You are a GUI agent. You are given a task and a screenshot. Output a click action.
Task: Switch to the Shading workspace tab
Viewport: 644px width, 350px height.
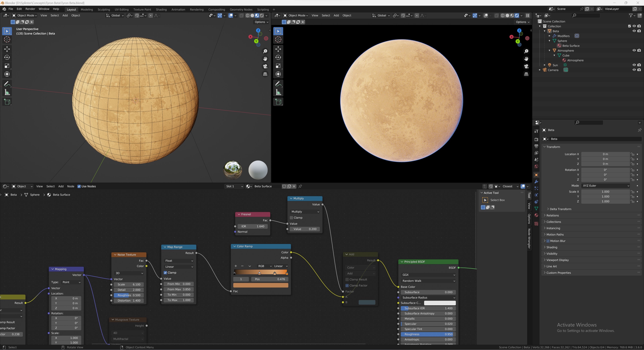[161, 10]
